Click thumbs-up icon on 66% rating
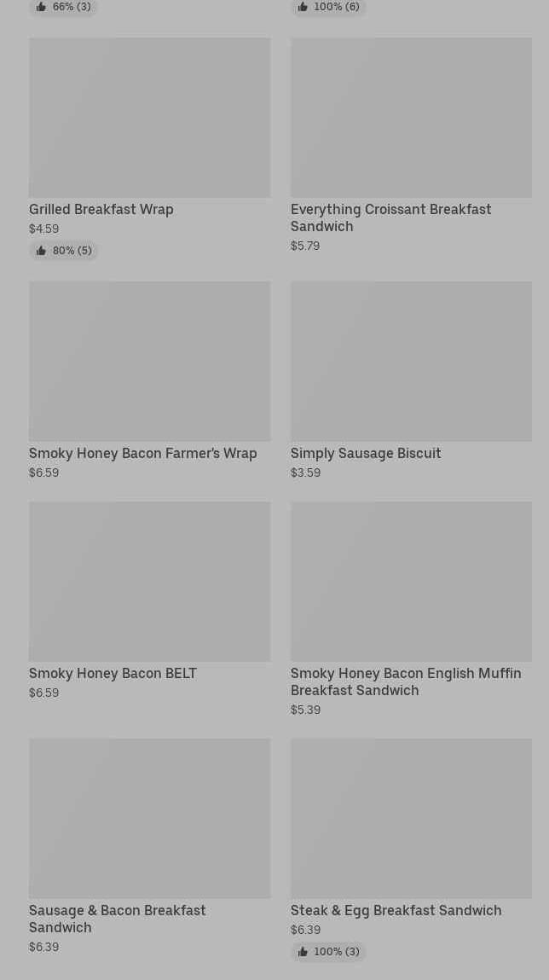 click(x=41, y=7)
